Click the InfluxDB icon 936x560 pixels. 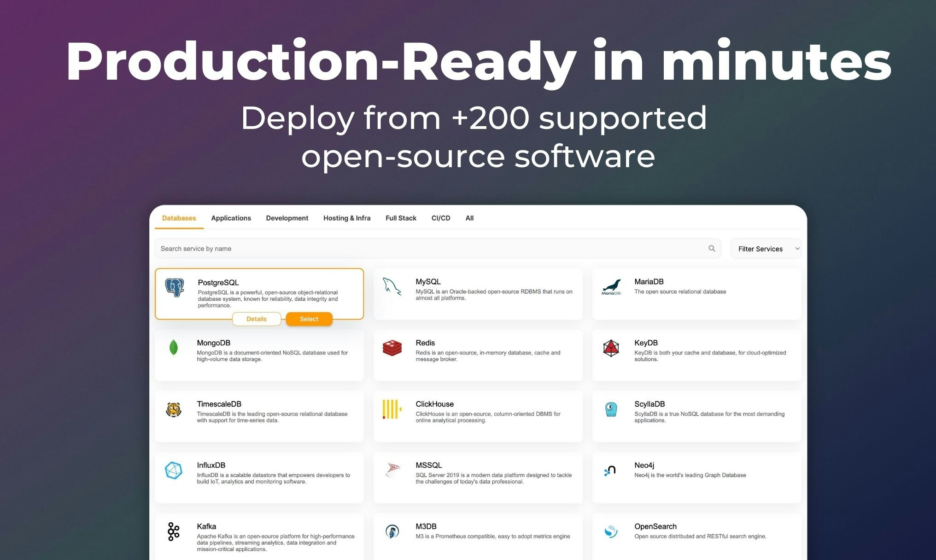click(x=174, y=470)
